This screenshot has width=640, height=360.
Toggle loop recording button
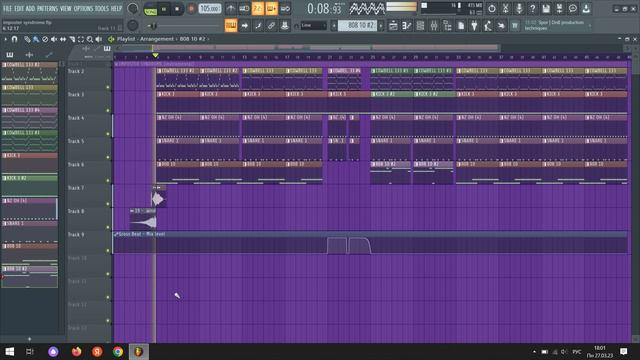[285, 9]
